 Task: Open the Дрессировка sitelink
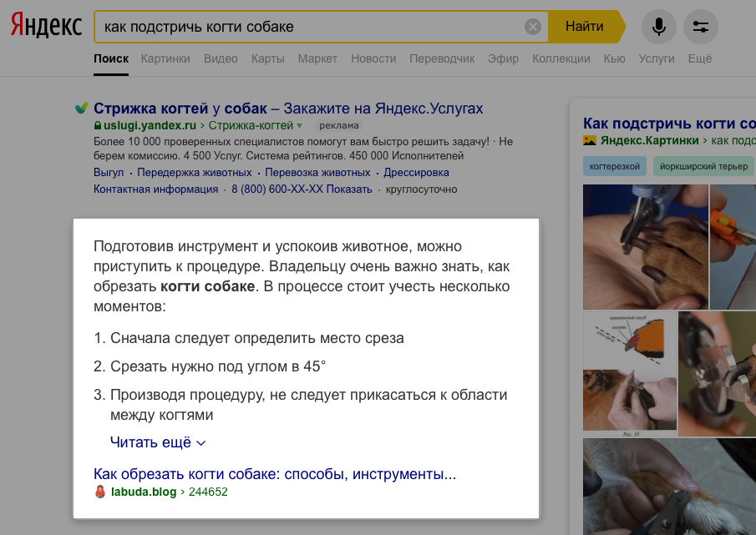[416, 173]
